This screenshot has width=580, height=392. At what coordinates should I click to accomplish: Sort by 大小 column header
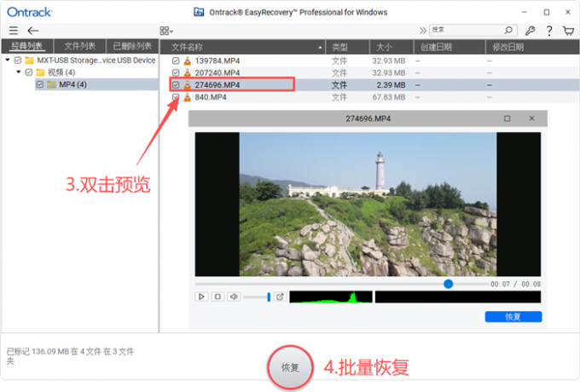(x=391, y=47)
